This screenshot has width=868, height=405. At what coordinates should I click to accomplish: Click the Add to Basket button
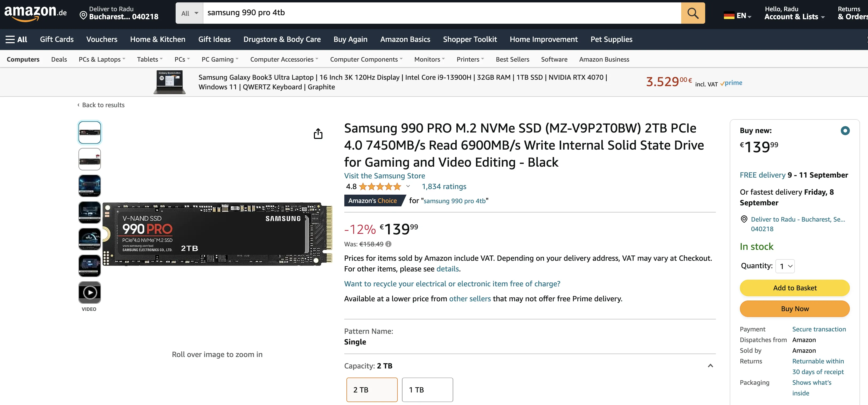click(795, 288)
